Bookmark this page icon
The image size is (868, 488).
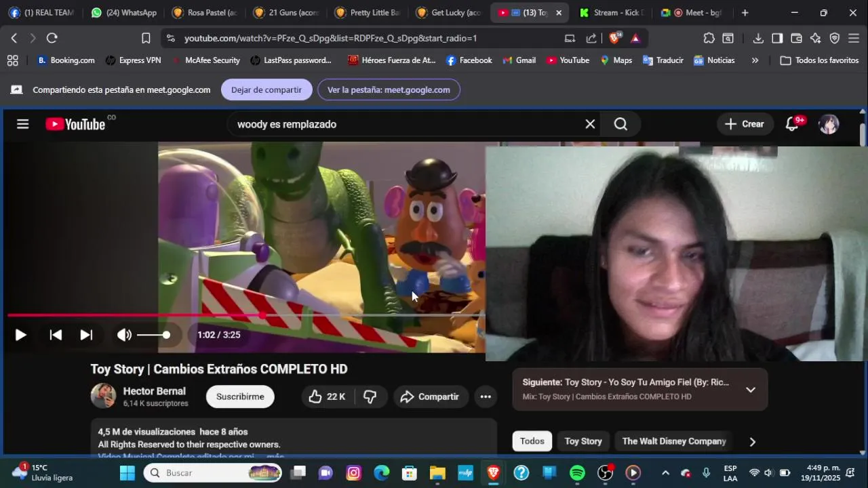point(146,38)
